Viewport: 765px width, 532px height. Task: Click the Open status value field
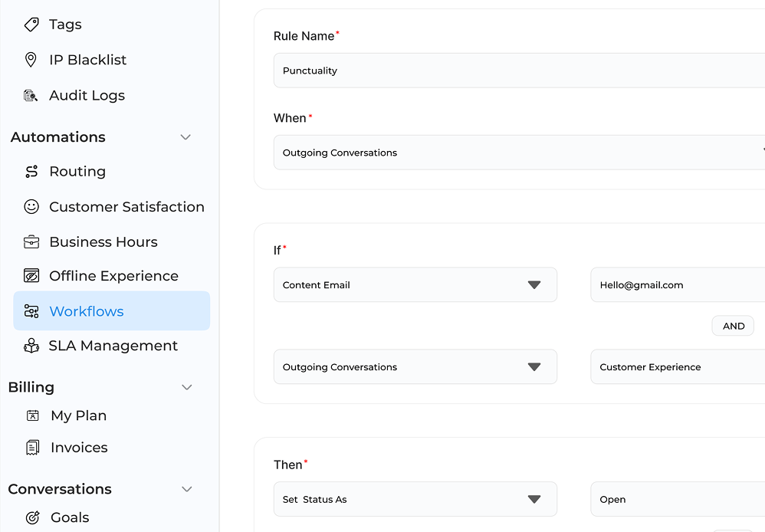pyautogui.click(x=678, y=499)
